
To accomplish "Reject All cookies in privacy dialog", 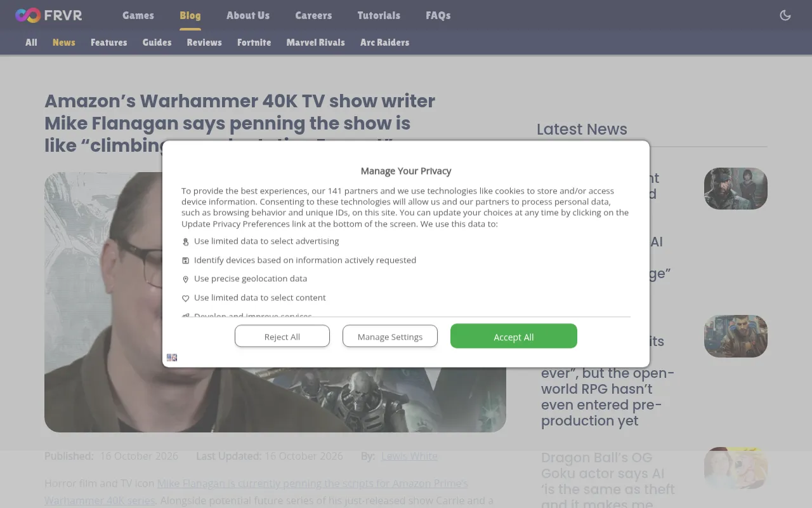I will click(282, 336).
